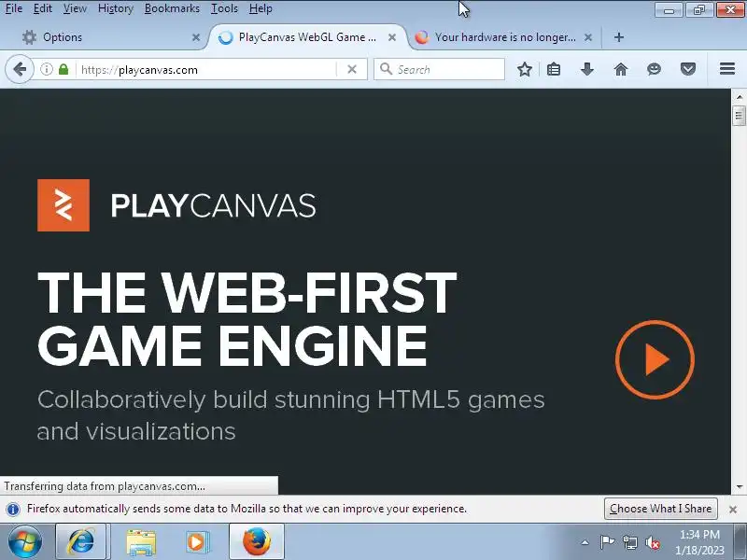Click the Collaboratively build stunning HTML5 games text

click(x=290, y=415)
